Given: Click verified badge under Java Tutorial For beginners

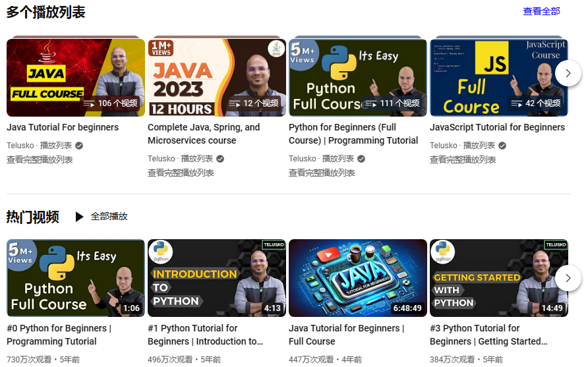Looking at the screenshot, I should [79, 146].
